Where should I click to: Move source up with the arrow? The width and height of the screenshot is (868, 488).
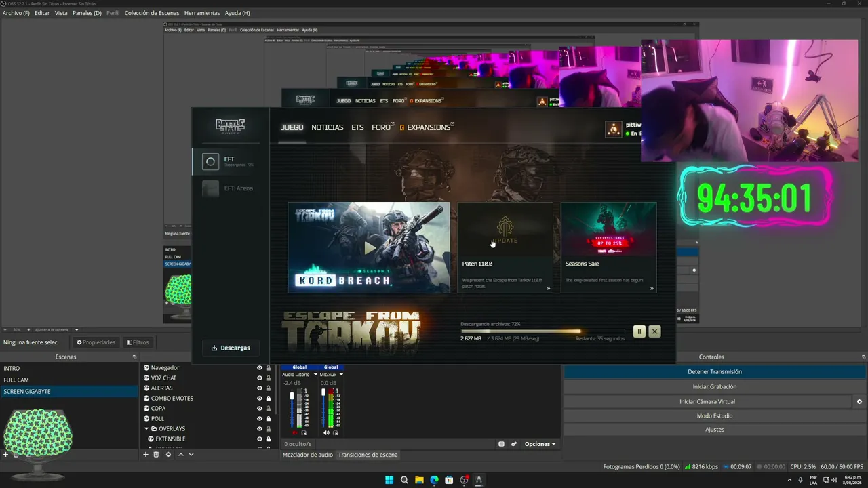180,455
